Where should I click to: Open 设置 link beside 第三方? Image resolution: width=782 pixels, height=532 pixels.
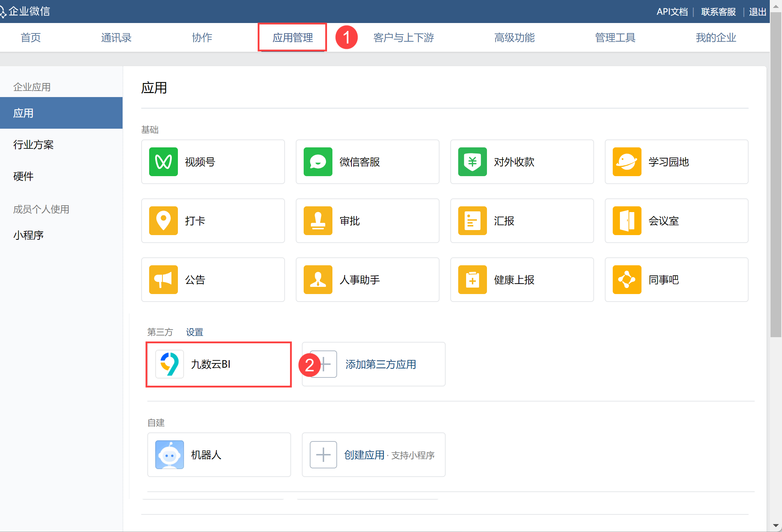(x=194, y=332)
